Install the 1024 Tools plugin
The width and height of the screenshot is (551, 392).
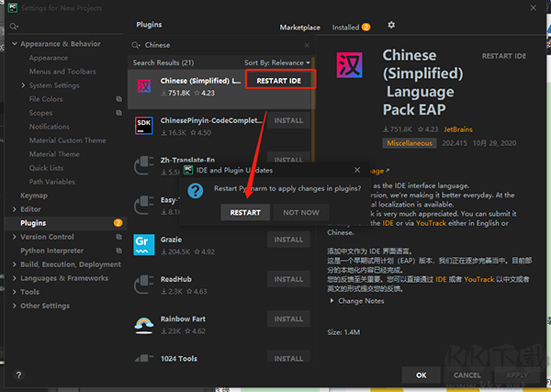pos(288,357)
